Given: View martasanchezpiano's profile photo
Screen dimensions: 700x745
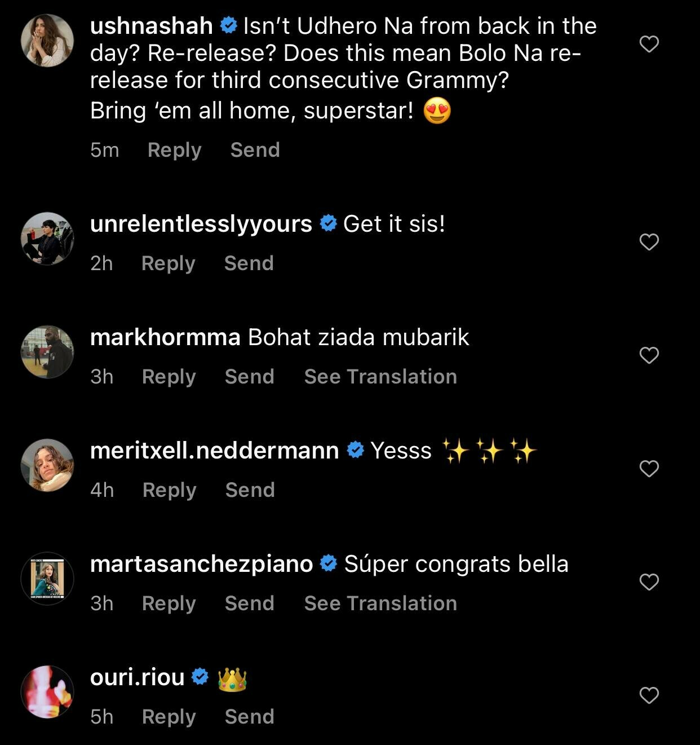Looking at the screenshot, I should click(47, 579).
